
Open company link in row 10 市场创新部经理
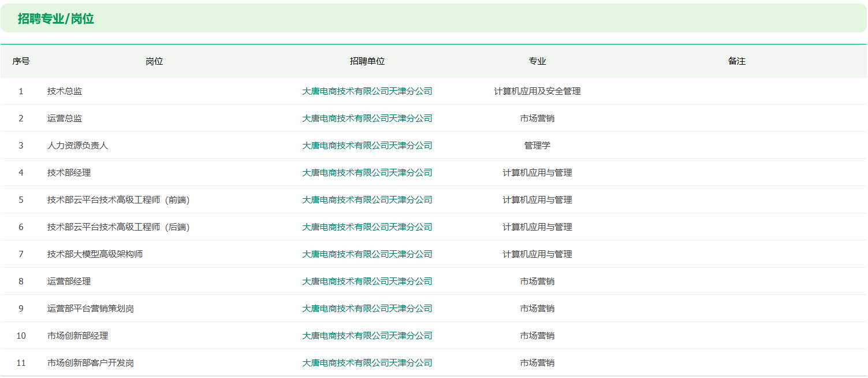tap(367, 336)
